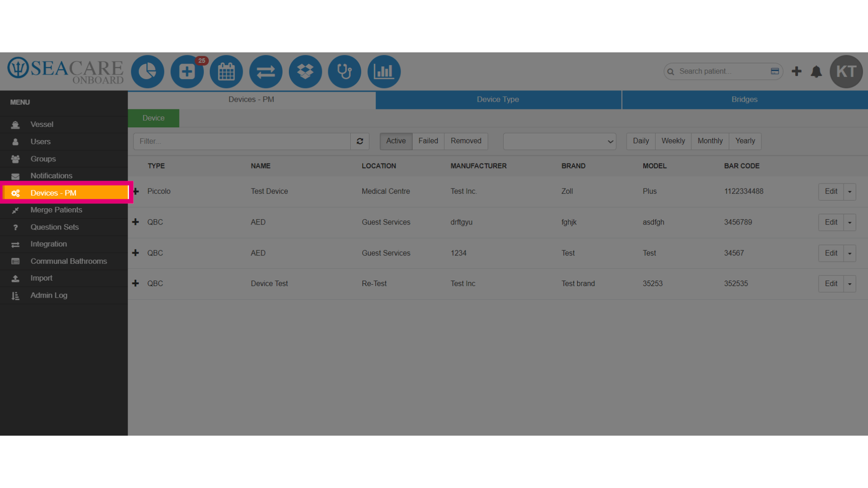Open Users in the sidebar menu
Image resolution: width=868 pixels, height=488 pixels.
tap(64, 141)
